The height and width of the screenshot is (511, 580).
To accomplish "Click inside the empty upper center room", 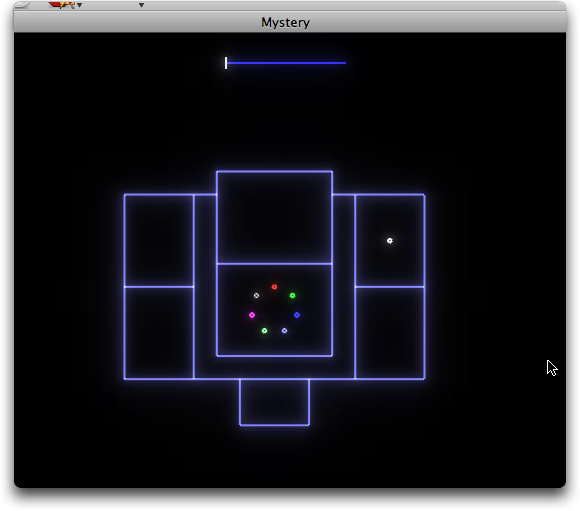I will click(274, 218).
